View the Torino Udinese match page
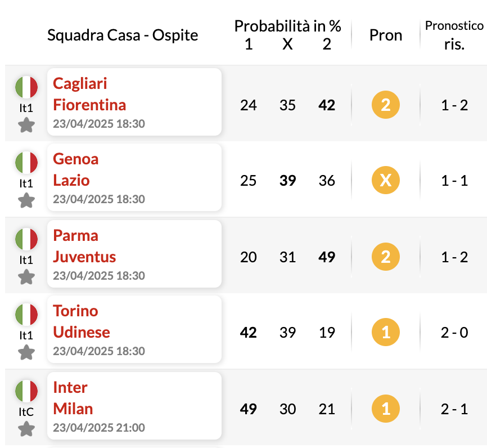This screenshot has height=448, width=487. [x=134, y=330]
